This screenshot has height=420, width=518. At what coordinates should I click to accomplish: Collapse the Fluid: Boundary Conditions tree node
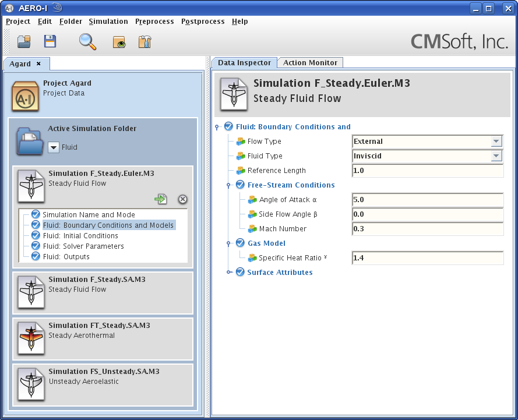click(217, 127)
